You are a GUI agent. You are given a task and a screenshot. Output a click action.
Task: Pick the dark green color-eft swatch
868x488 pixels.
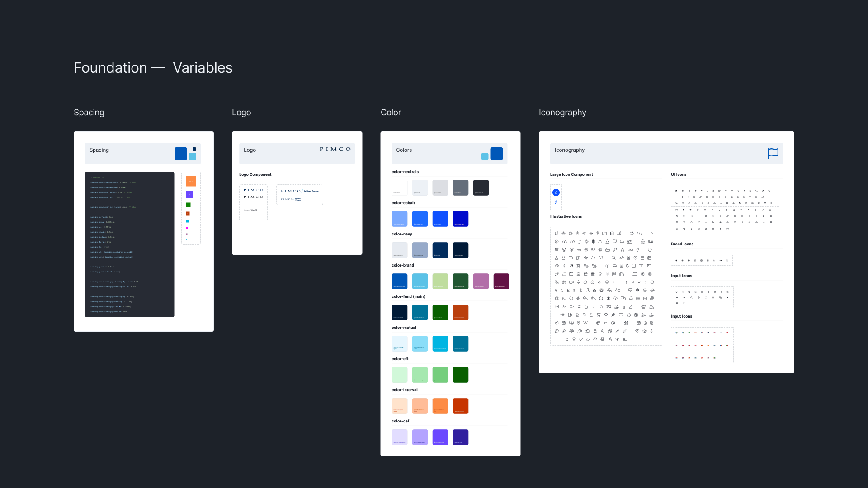pos(460,375)
